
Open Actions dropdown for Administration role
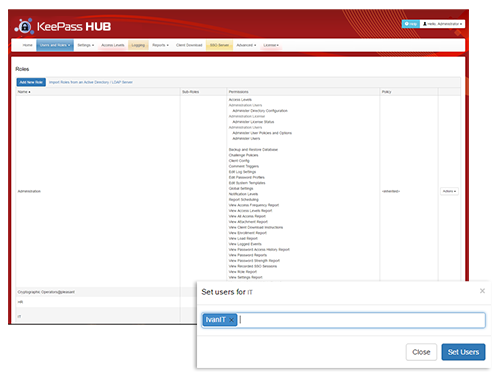pos(449,191)
